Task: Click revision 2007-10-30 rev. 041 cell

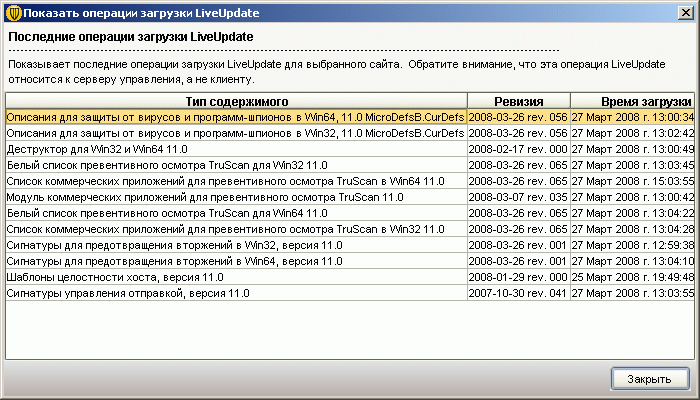Action: click(519, 294)
